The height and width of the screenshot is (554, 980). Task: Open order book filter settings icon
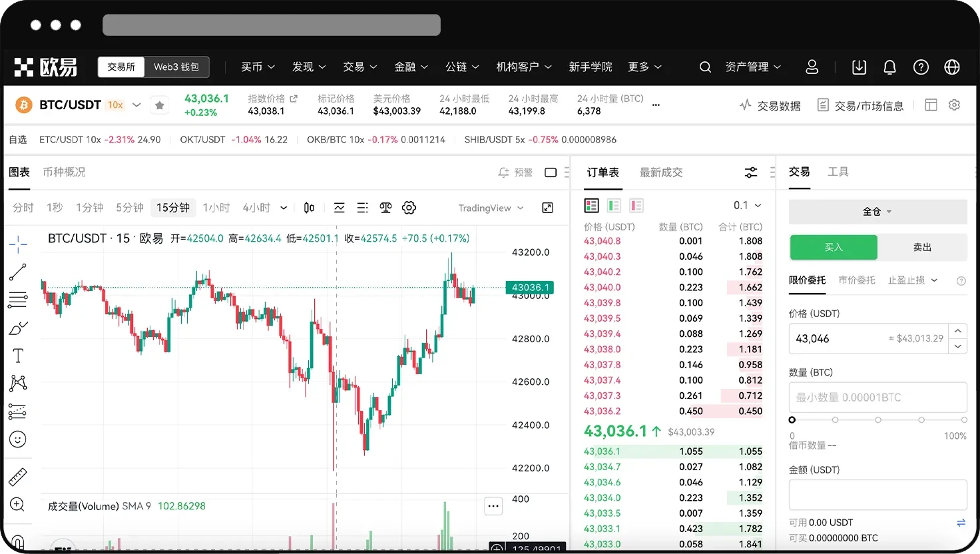(x=751, y=172)
